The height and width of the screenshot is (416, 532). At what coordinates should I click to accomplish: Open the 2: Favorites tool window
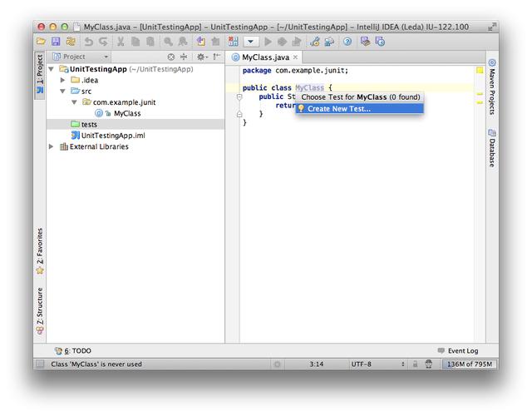click(40, 251)
